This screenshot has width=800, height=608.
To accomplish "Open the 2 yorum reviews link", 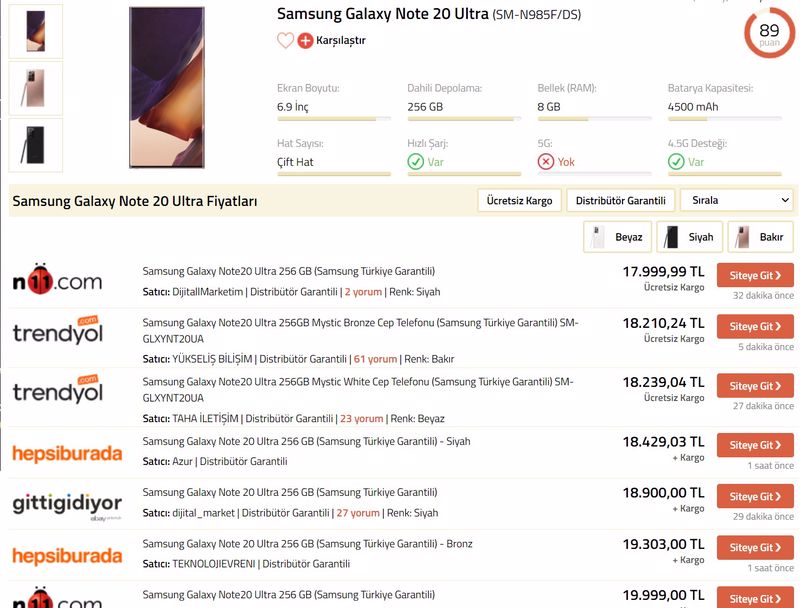I will [x=363, y=292].
